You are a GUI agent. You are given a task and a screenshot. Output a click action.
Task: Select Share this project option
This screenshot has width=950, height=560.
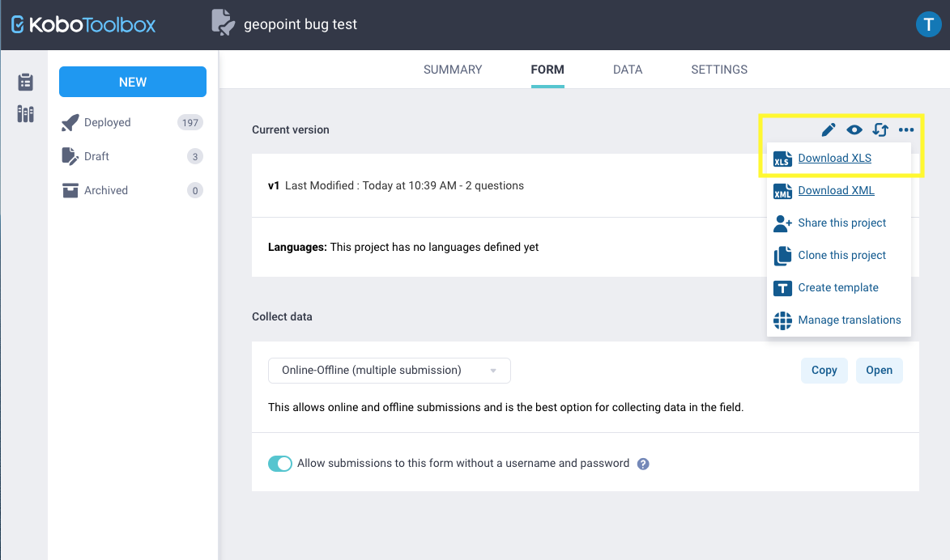pos(841,223)
